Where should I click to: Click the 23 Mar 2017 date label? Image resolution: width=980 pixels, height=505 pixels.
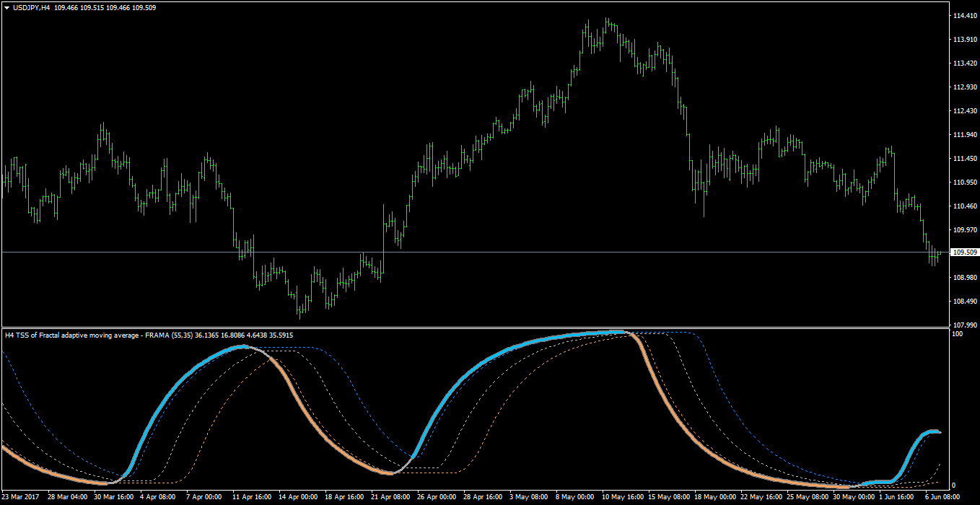point(22,497)
